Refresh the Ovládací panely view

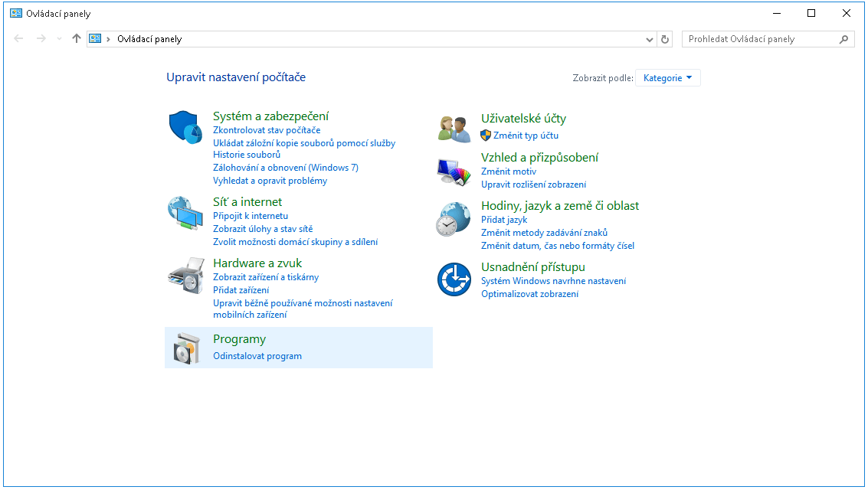(665, 39)
